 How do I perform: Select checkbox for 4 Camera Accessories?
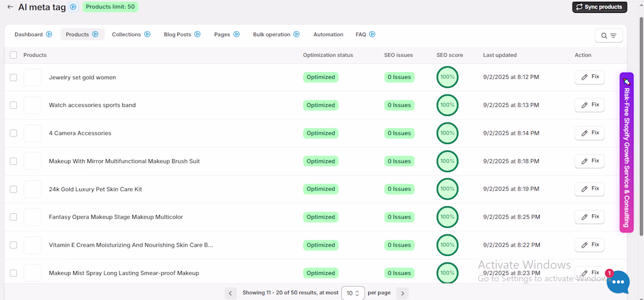click(13, 133)
